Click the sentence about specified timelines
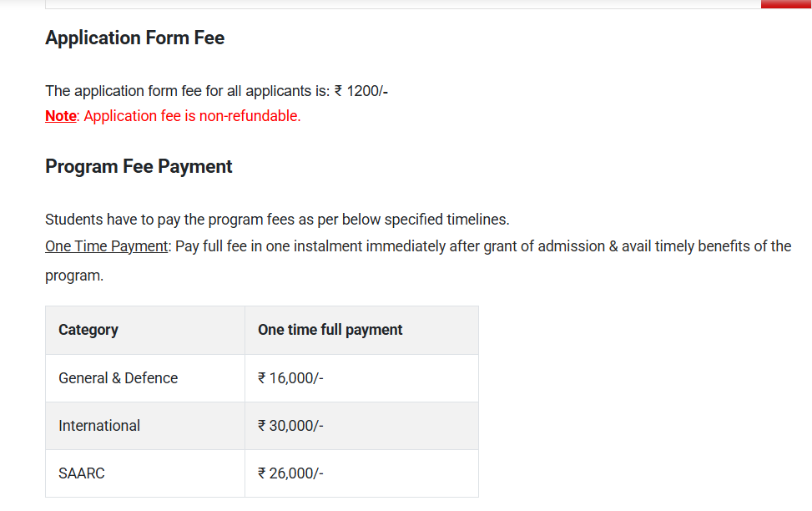 (277, 220)
